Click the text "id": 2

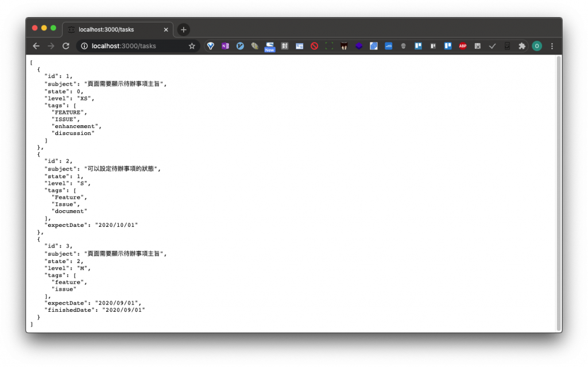click(x=59, y=161)
